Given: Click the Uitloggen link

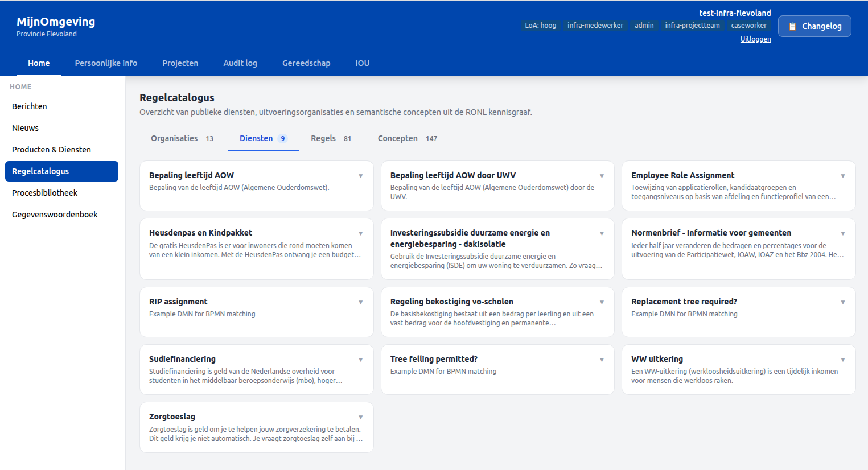Looking at the screenshot, I should click(755, 39).
